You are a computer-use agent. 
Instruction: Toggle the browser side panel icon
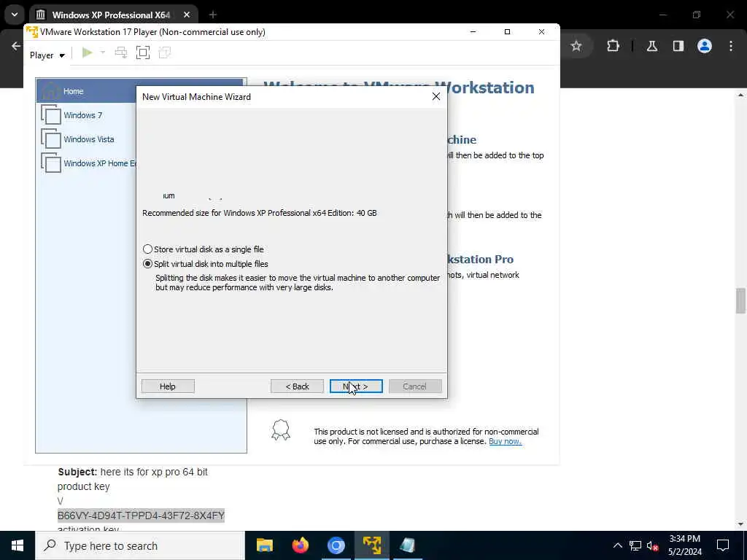coord(678,46)
